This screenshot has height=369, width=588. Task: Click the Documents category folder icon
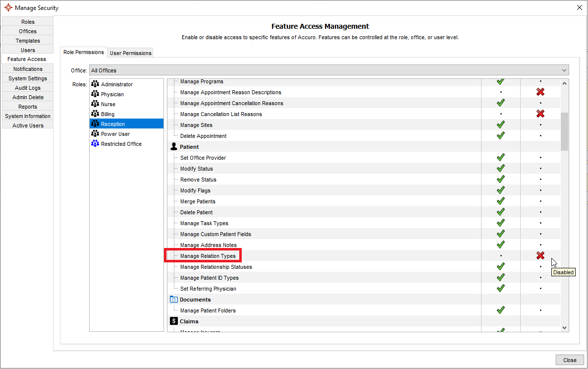[174, 300]
